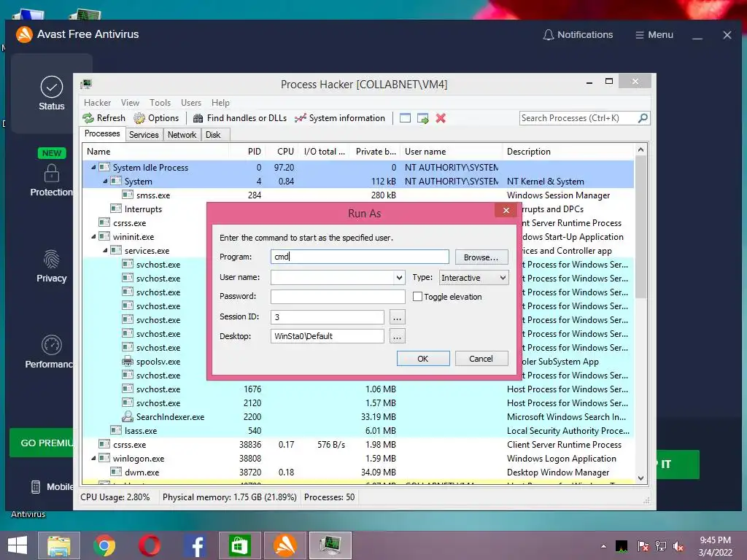Enable Toggle elevation checkbox
The height and width of the screenshot is (560, 747).
coord(417,296)
